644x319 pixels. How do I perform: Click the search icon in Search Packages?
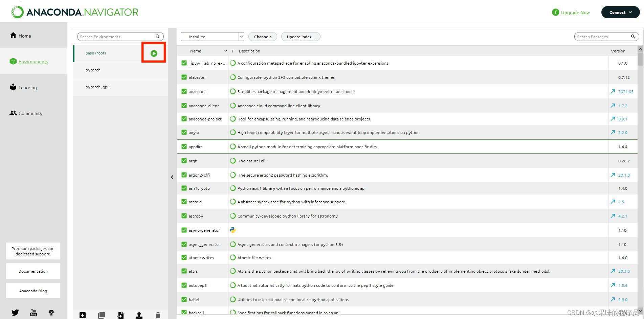633,37
